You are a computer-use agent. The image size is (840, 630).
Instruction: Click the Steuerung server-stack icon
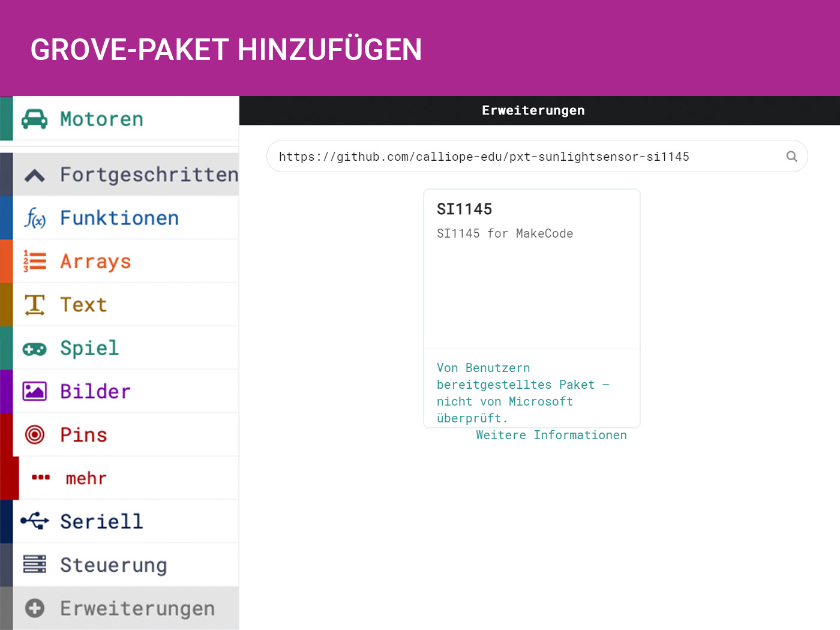35,565
